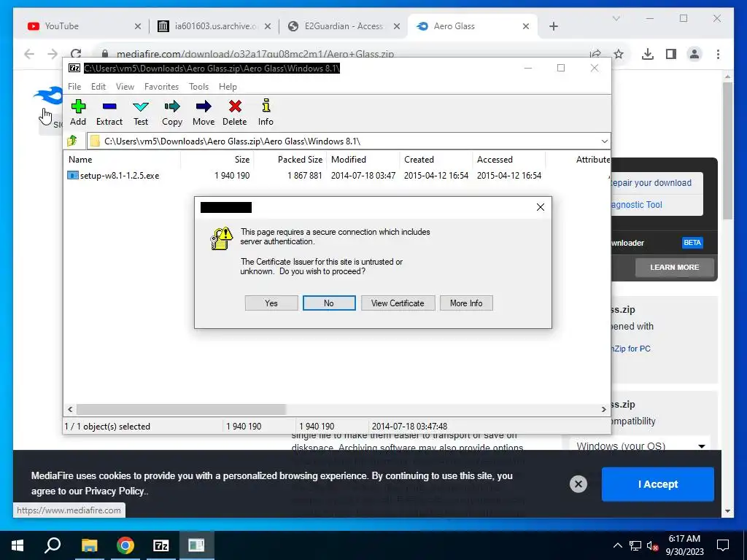
Task: Open the Windows notification center
Action: [723, 545]
